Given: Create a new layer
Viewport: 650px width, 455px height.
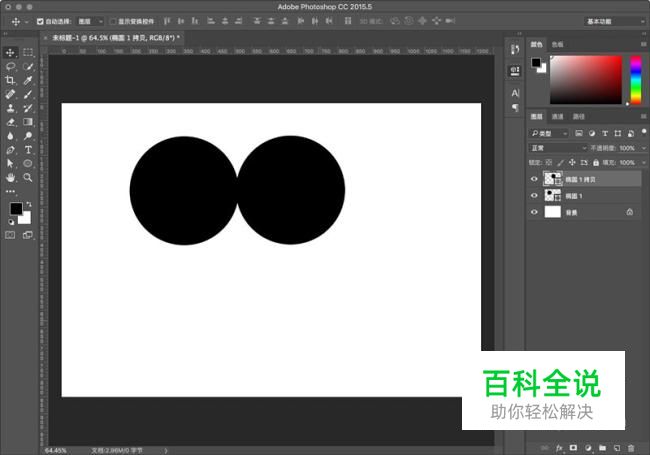Looking at the screenshot, I should point(617,448).
